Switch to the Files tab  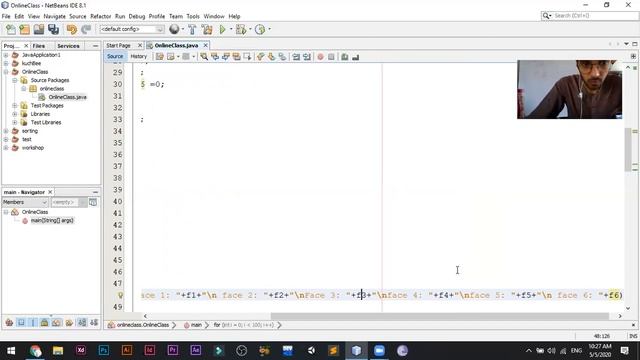(39, 46)
